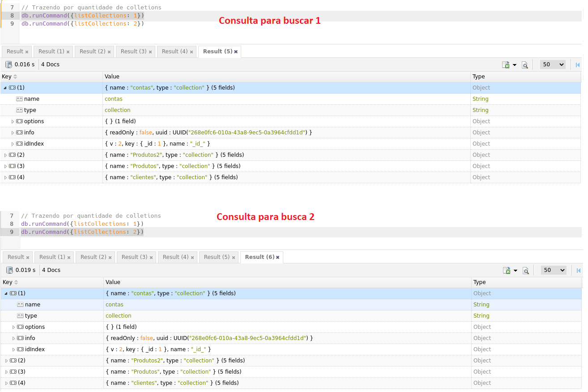Click the database timer icon next to 0.016 s
The image size is (588, 392).
(x=9, y=65)
